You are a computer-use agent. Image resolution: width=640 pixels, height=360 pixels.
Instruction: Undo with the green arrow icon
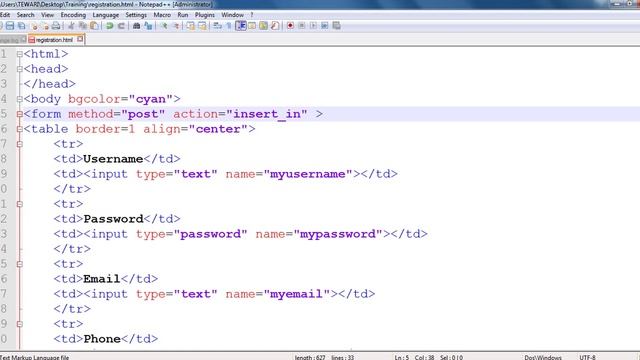click(109, 26)
